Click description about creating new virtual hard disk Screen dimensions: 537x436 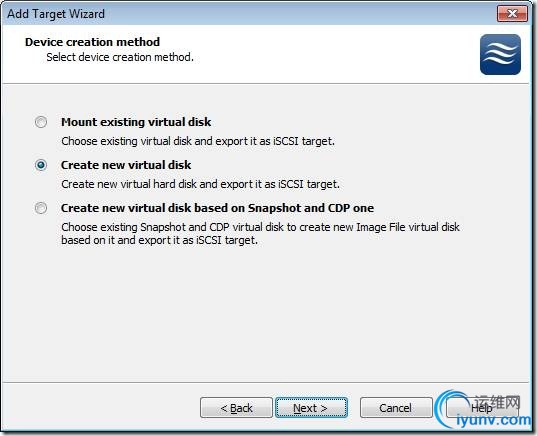(200, 184)
